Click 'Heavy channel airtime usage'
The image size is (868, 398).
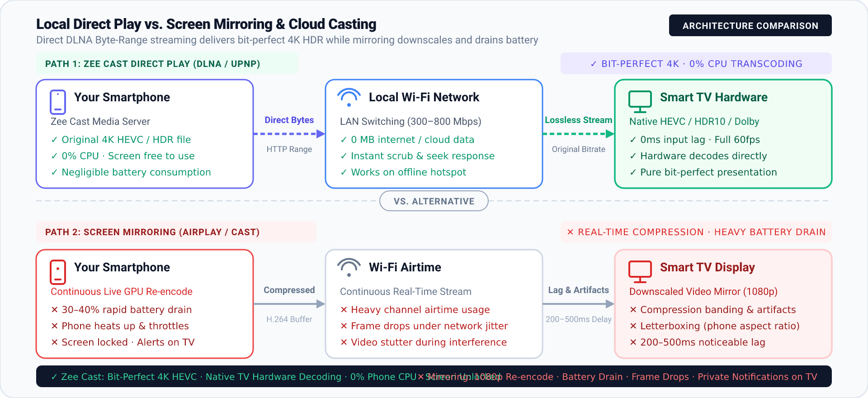pos(415,310)
